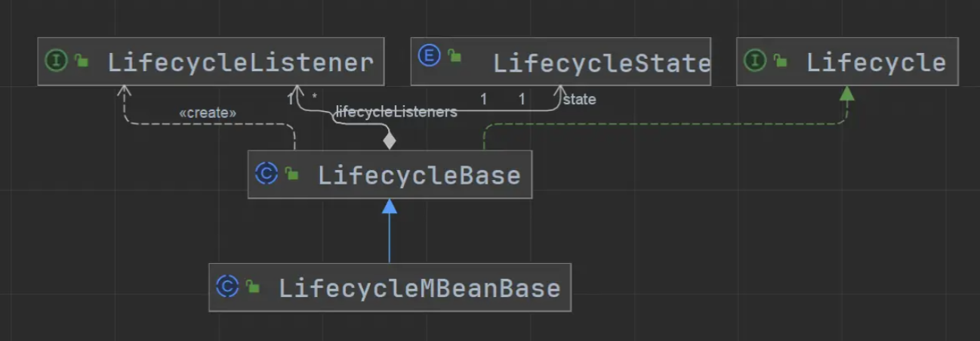Click the green lock icon beside LifecycleMBeanBase

252,288
